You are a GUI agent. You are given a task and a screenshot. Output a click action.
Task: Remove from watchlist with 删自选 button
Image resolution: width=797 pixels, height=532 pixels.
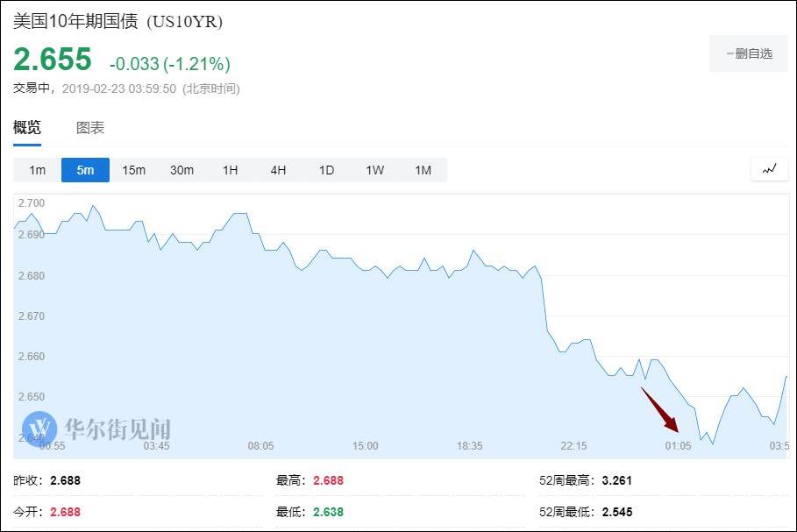coord(749,53)
